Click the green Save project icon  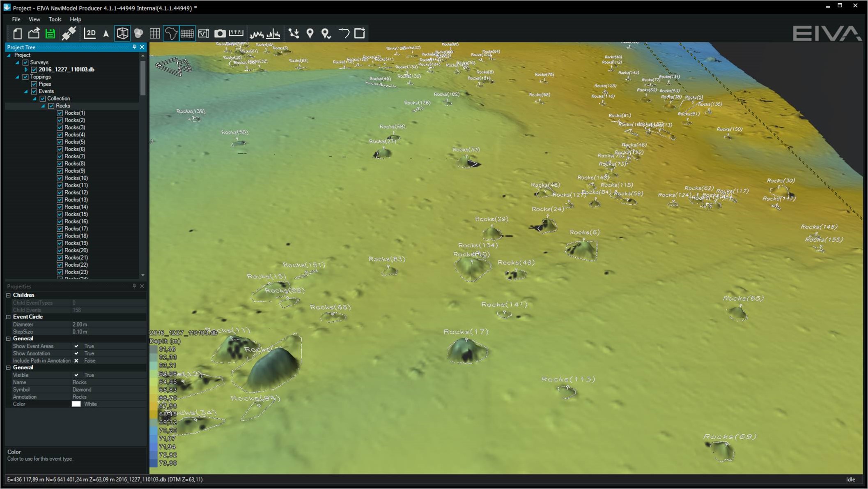tap(50, 34)
